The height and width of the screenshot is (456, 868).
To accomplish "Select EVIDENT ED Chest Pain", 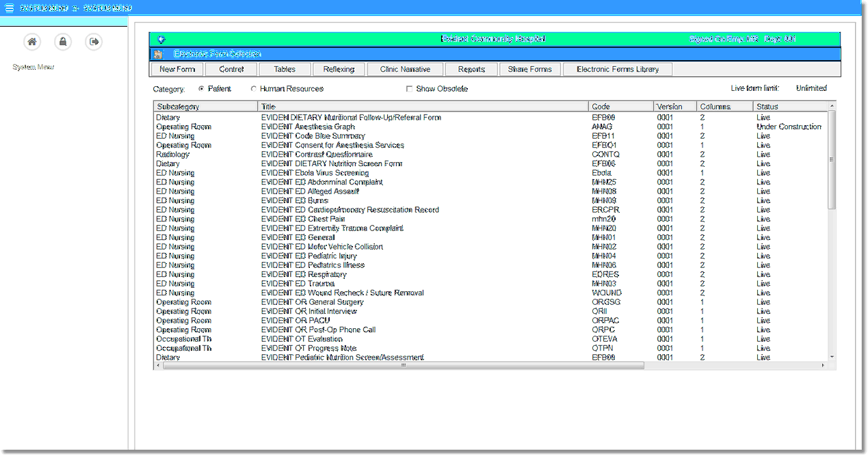I will (490, 219).
